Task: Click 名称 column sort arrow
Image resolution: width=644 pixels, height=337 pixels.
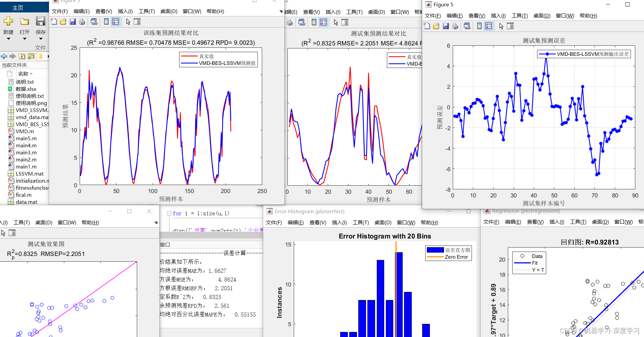Action: pyautogui.click(x=31, y=74)
